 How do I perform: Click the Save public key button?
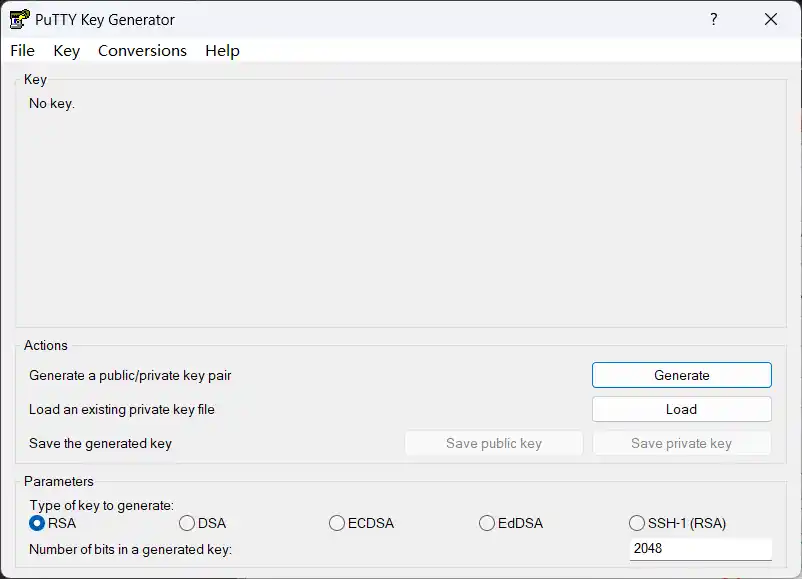[x=494, y=443]
